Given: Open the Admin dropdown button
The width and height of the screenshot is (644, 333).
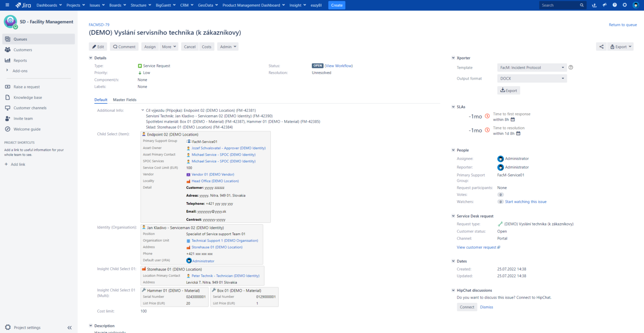Looking at the screenshot, I should (228, 46).
